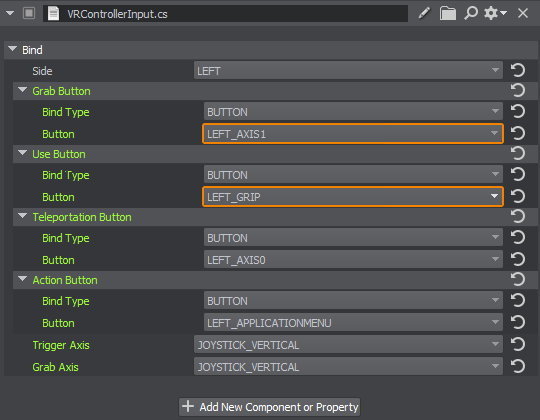
Task: Open the folder icon next to the script field
Action: tap(448, 13)
